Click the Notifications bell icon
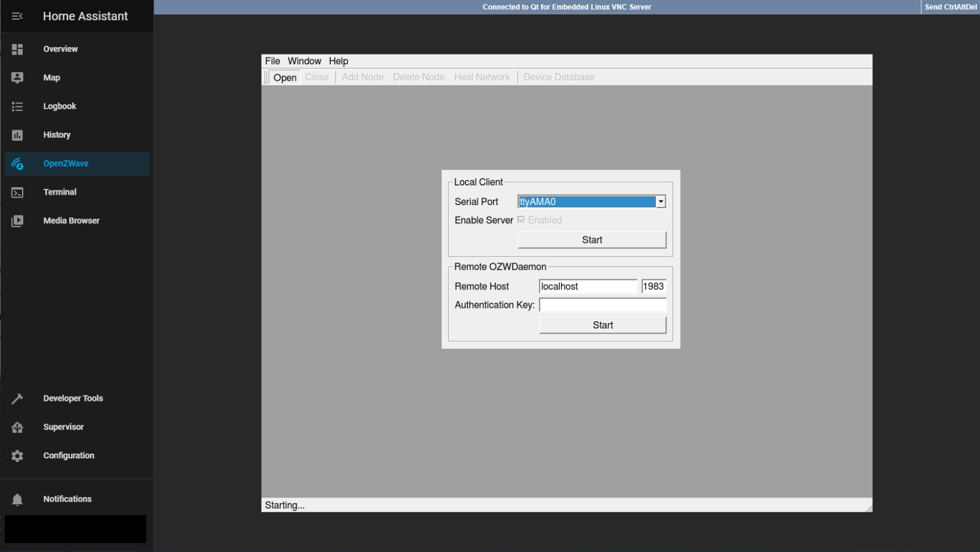Viewport: 980px width, 552px height. (x=17, y=499)
